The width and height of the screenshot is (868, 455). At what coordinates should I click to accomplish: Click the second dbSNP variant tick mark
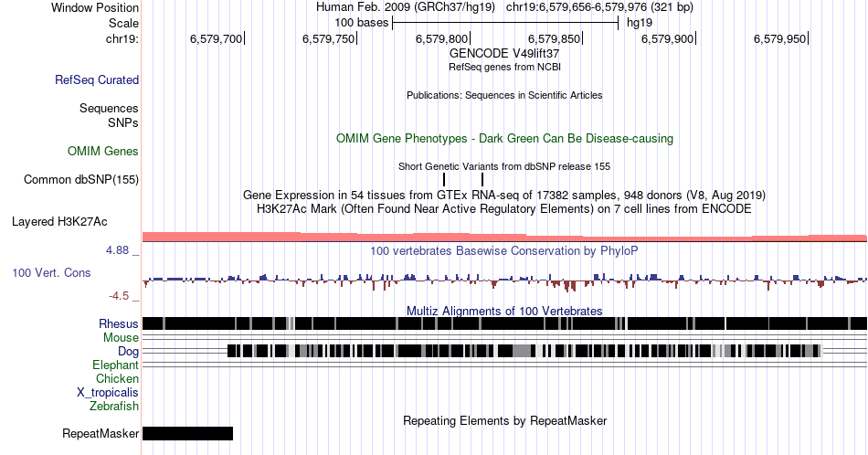click(482, 179)
